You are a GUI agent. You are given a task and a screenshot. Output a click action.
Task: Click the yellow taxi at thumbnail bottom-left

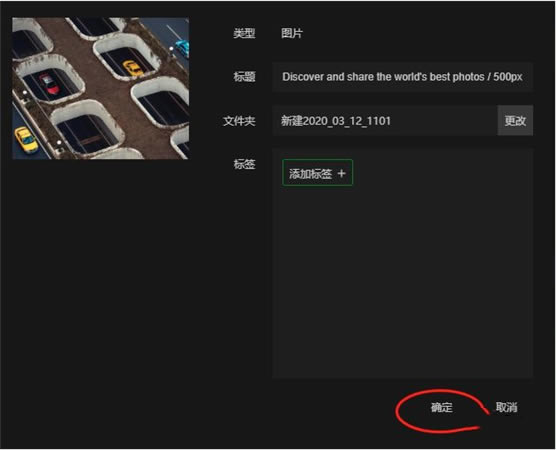[26, 140]
